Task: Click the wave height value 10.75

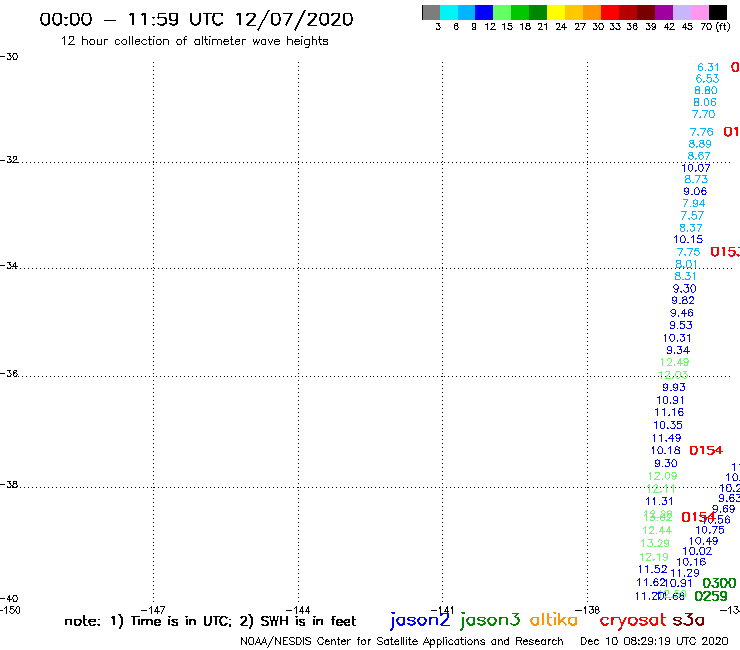Action: (x=710, y=530)
